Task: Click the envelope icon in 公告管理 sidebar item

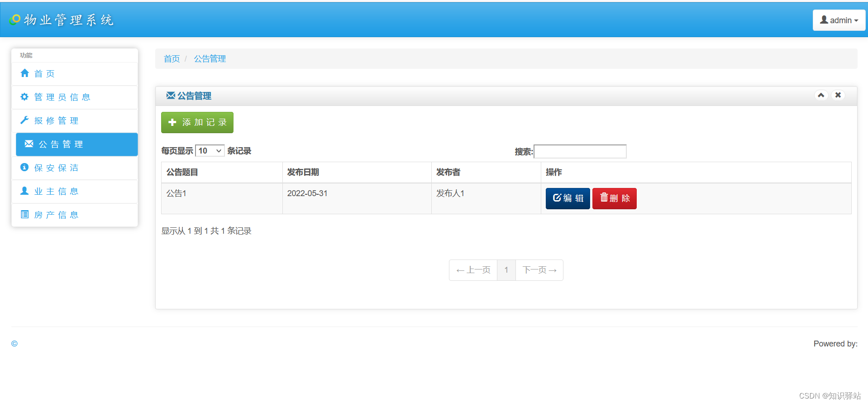Action: click(29, 144)
